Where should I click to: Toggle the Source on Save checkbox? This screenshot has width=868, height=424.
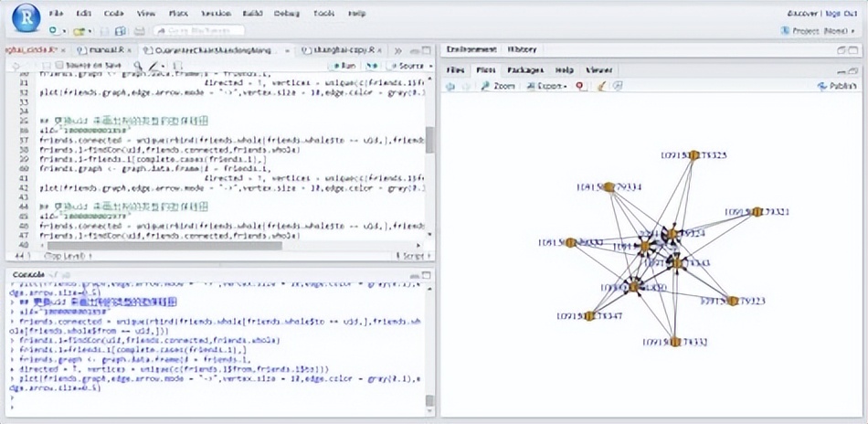pyautogui.click(x=59, y=65)
